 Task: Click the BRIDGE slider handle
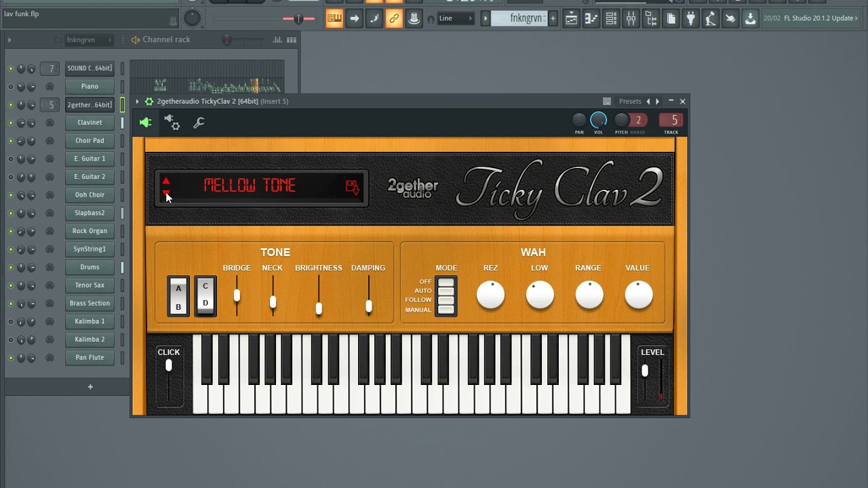coord(237,296)
